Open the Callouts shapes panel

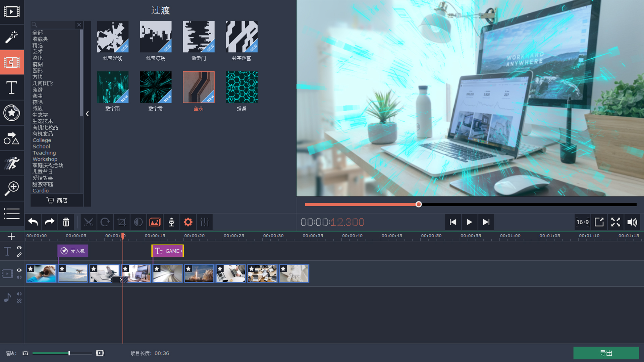coord(12,138)
